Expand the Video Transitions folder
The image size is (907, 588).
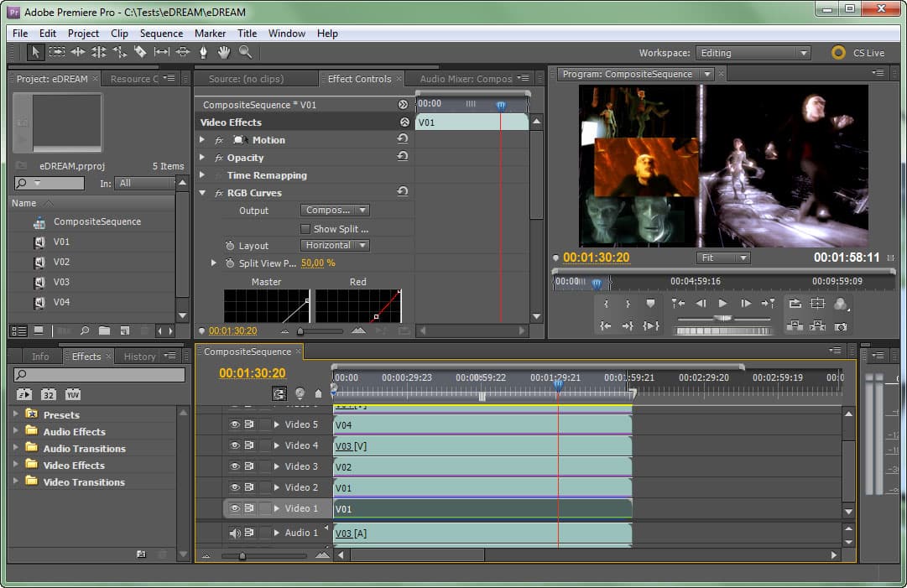(15, 481)
